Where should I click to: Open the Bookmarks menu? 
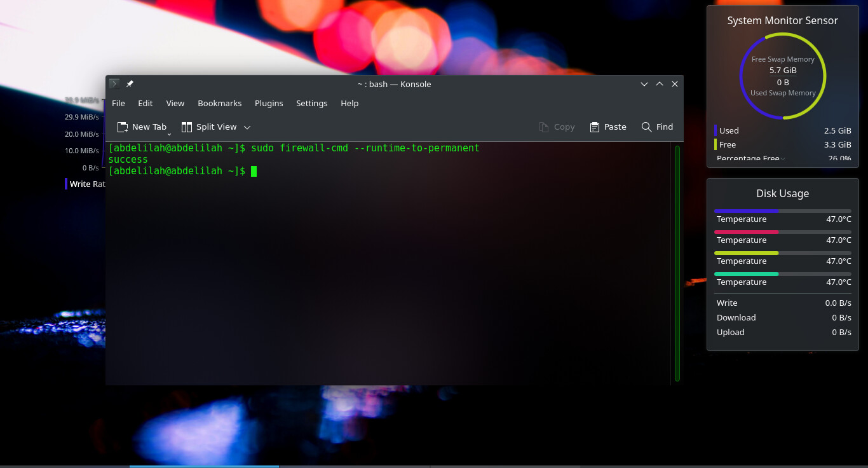tap(219, 103)
